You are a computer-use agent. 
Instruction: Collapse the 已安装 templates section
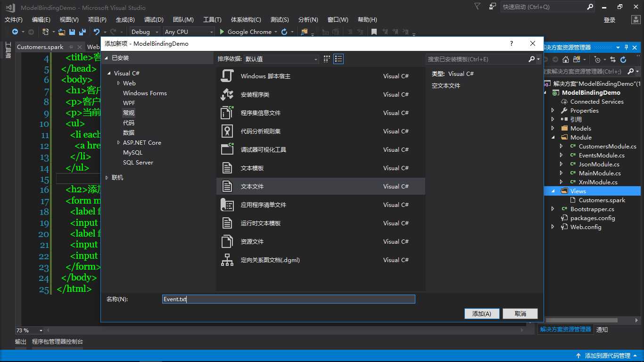click(x=107, y=58)
